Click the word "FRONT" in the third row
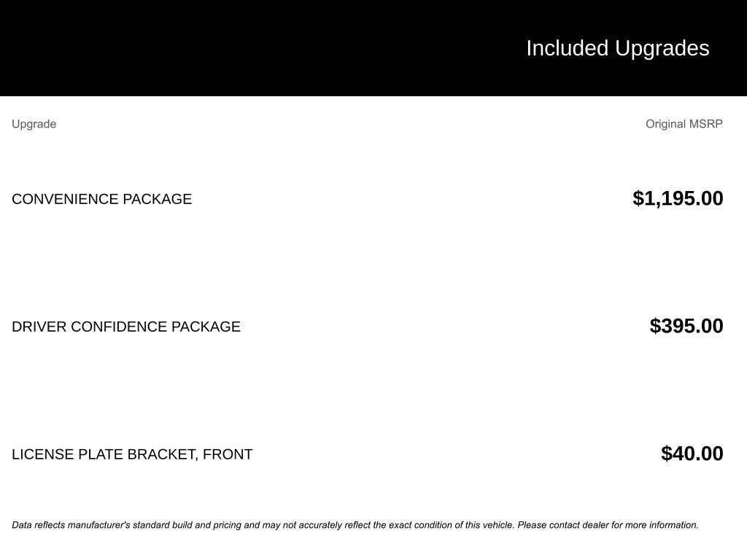This screenshot has height=560, width=747. (x=228, y=454)
